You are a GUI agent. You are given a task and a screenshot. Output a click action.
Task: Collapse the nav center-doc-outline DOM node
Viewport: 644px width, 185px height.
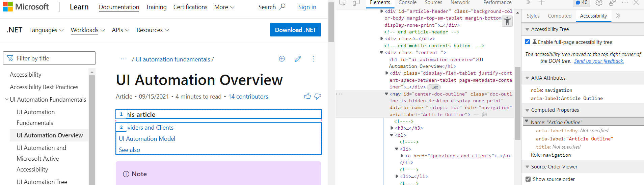coord(386,94)
